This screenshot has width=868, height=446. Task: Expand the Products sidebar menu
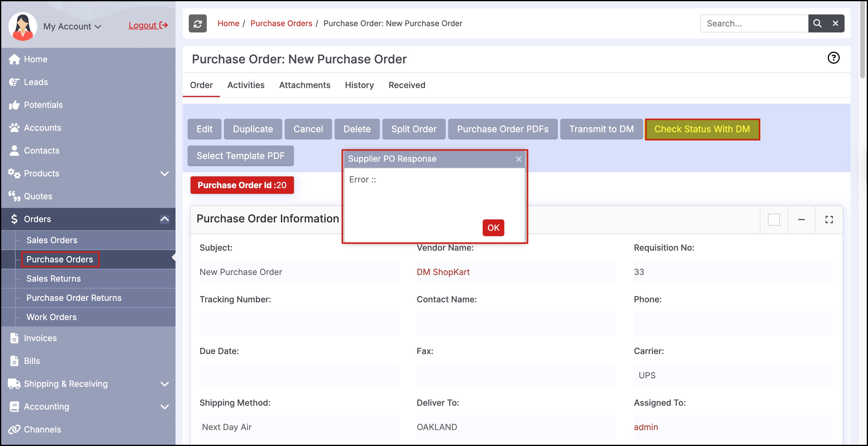[x=164, y=173]
